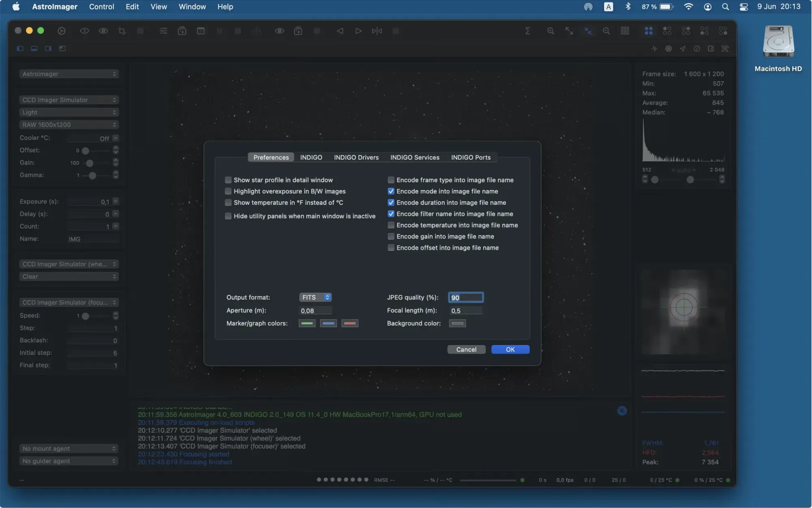Click the wrench and screwdriver tools icon
The height and width of the screenshot is (508, 812).
pyautogui.click(x=725, y=49)
